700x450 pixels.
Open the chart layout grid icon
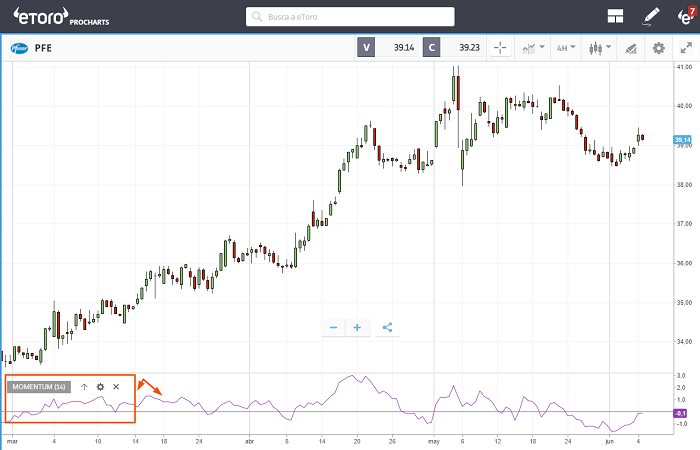pyautogui.click(x=615, y=16)
